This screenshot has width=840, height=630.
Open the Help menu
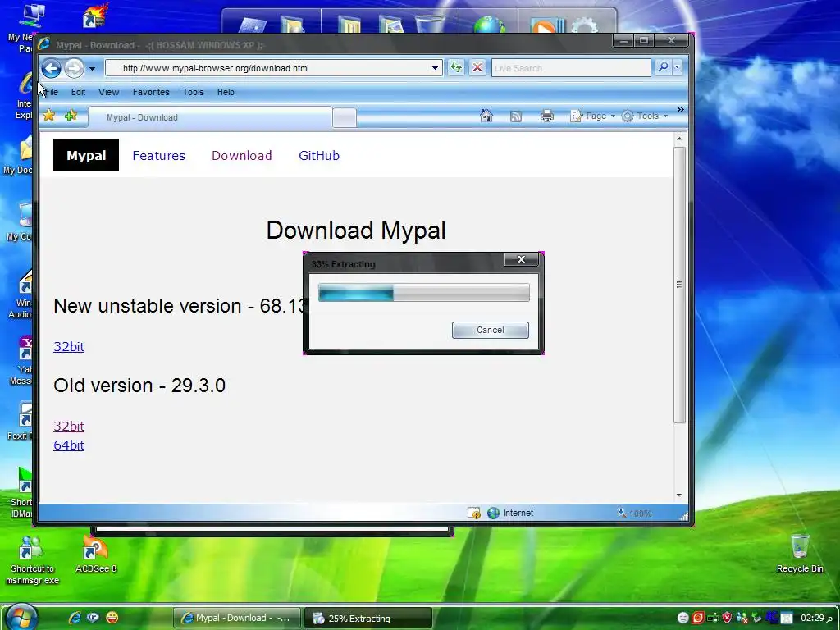tap(226, 92)
